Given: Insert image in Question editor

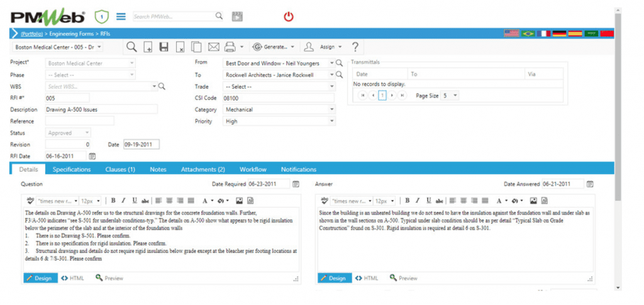Looking at the screenshot, I should click(x=240, y=201).
